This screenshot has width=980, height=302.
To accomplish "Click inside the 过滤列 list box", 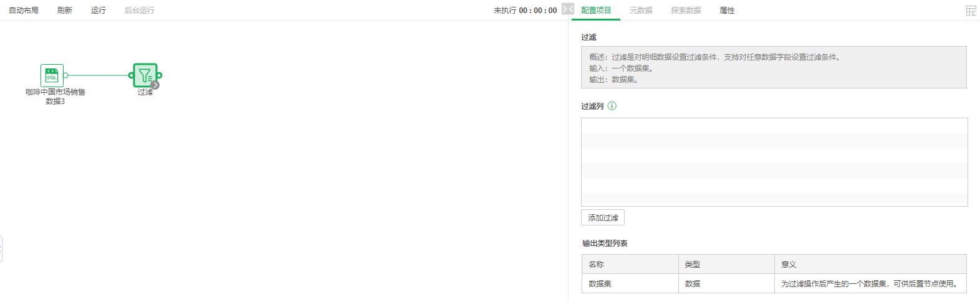I will point(774,162).
